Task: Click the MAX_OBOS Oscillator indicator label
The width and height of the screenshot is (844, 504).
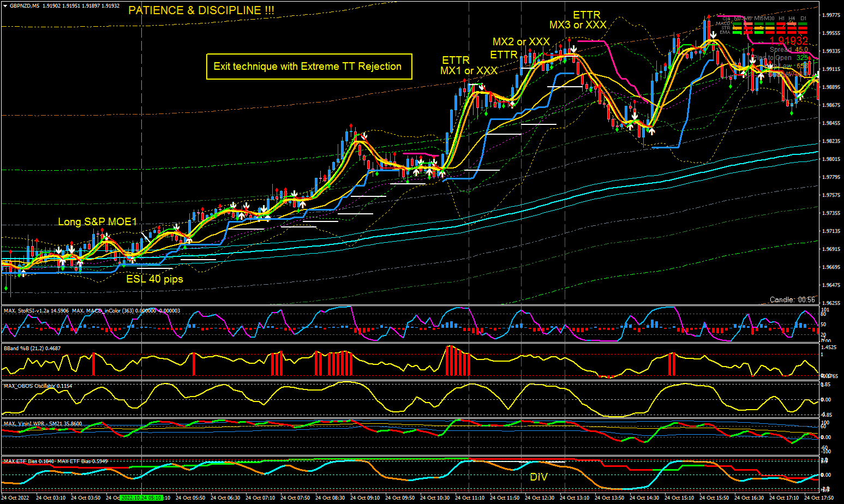Action: [x=37, y=386]
